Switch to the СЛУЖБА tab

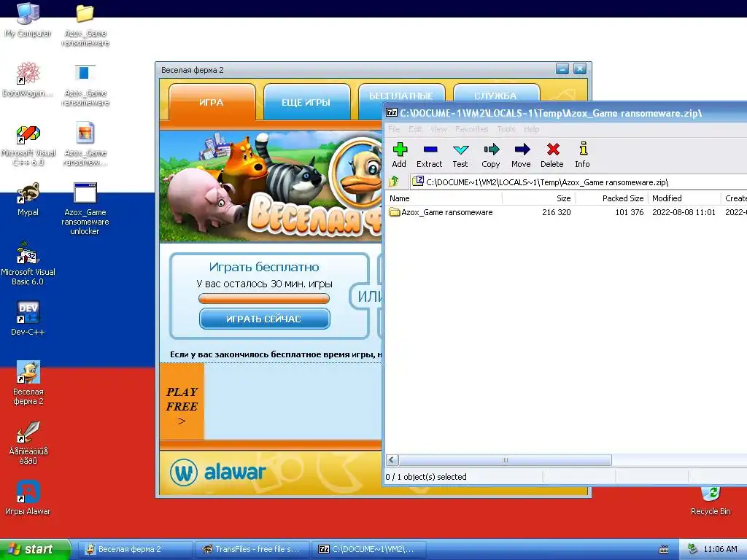(496, 95)
